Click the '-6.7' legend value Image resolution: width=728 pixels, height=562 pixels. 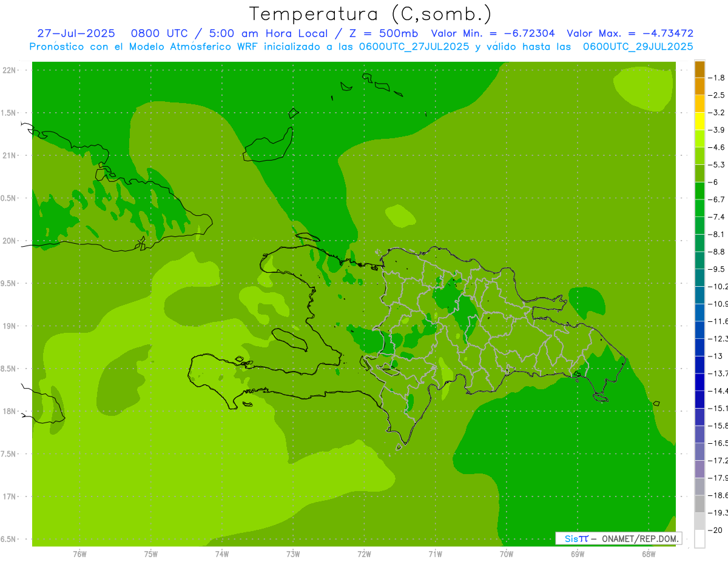(x=716, y=199)
